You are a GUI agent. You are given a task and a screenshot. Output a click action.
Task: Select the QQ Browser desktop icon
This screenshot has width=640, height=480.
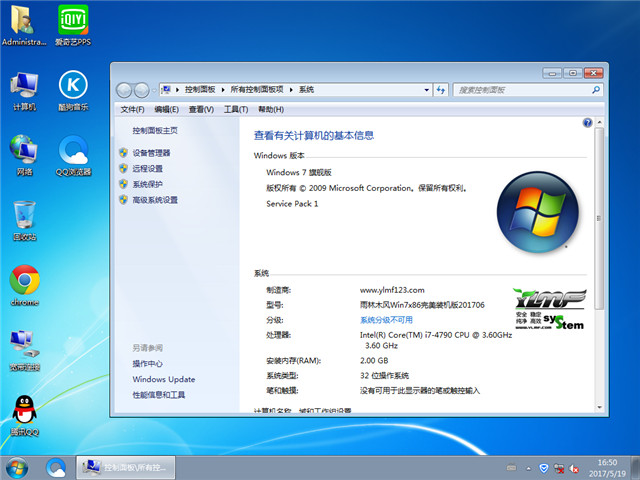pos(72,151)
